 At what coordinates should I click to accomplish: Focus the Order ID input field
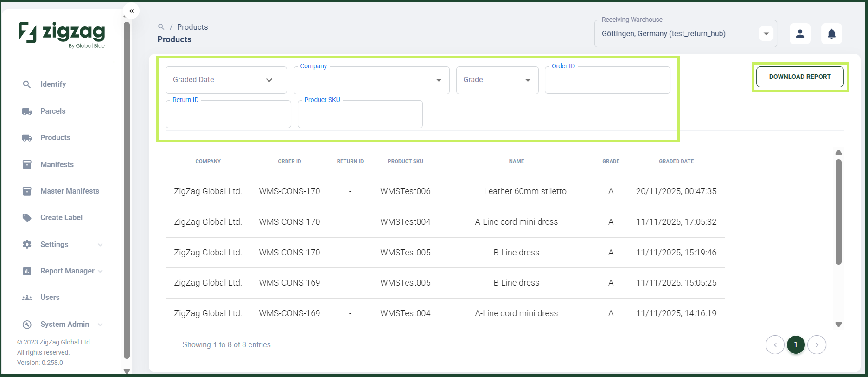tap(607, 80)
